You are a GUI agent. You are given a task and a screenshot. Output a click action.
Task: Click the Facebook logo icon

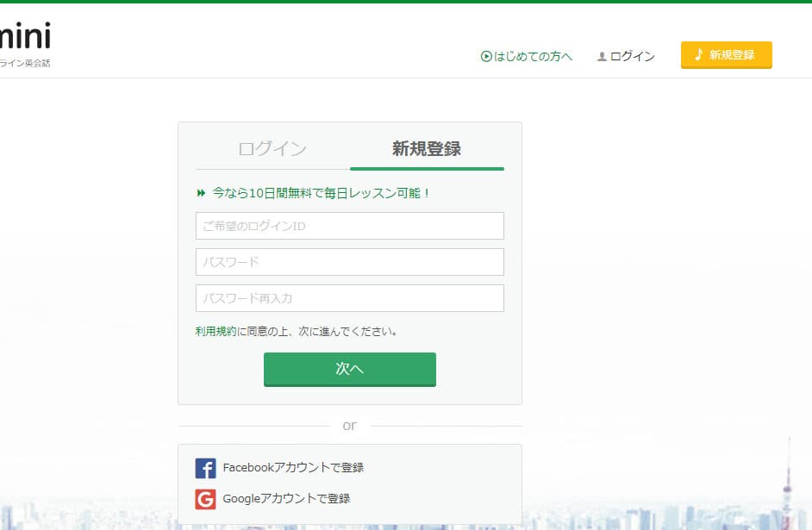[206, 469]
